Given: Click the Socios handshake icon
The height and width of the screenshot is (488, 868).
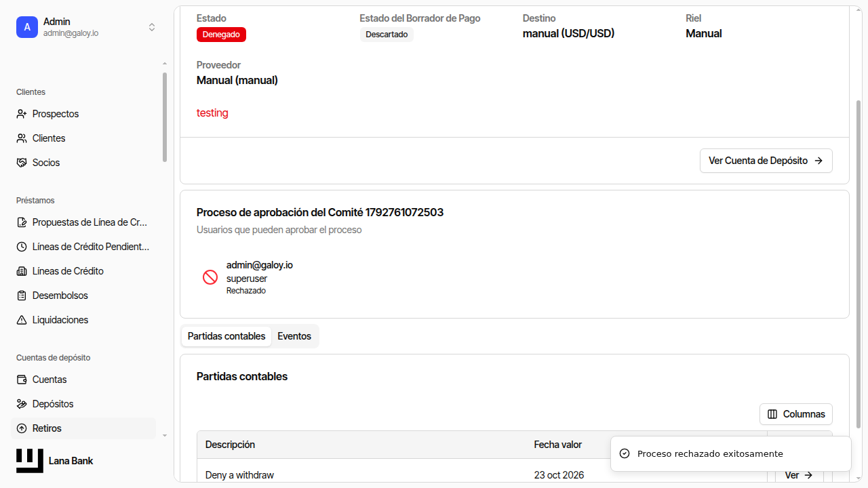Looking at the screenshot, I should coord(22,163).
